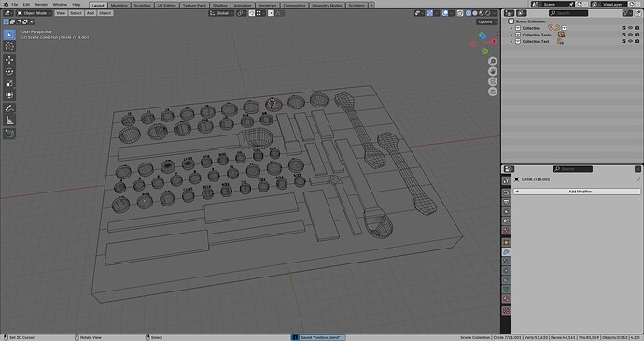644x341 pixels.
Task: Open the Modifiers properties tab
Action: pyautogui.click(x=506, y=251)
